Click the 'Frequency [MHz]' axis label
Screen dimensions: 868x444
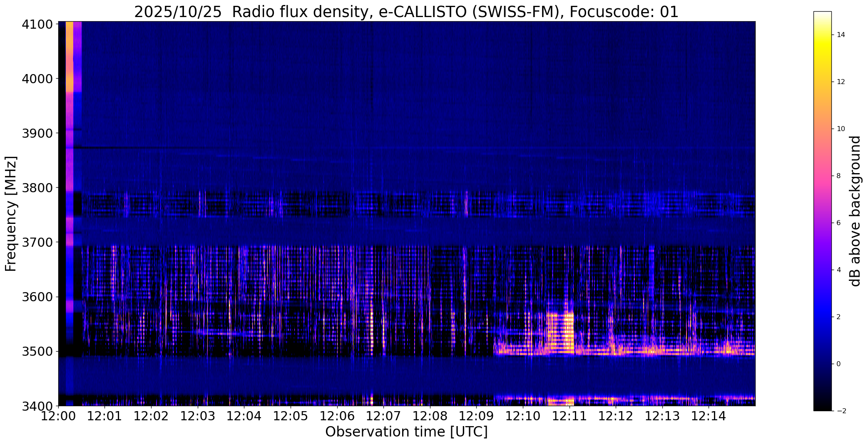(x=11, y=214)
